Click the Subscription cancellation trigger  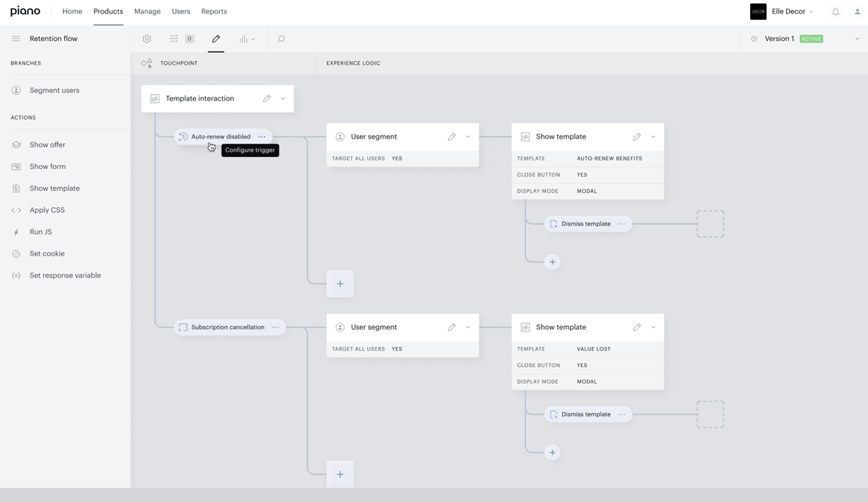coord(227,327)
